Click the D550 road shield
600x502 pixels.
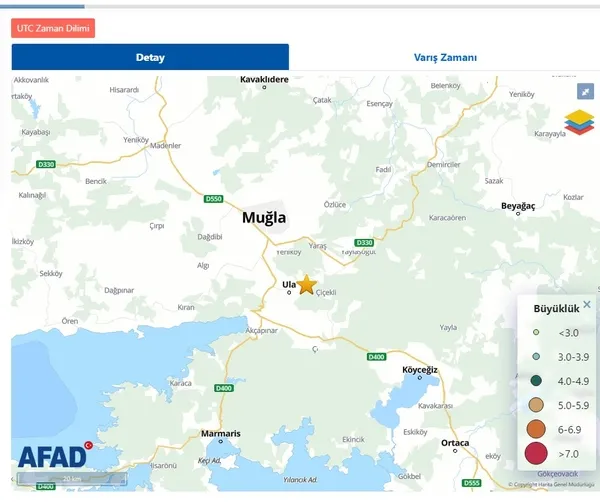pos(214,199)
